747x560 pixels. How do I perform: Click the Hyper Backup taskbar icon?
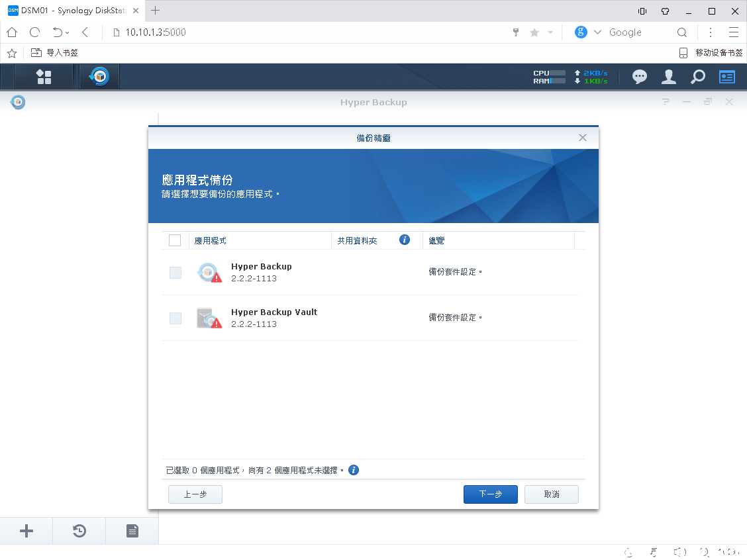[99, 77]
